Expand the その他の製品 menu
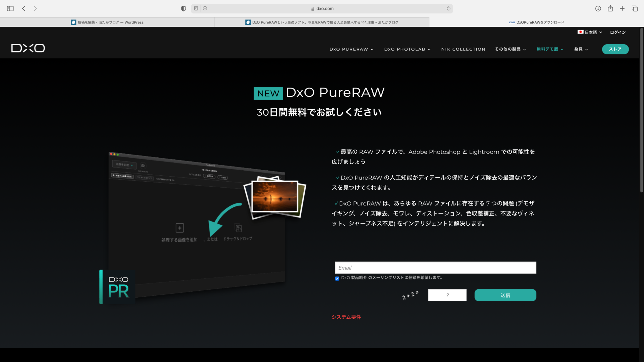The height and width of the screenshot is (362, 644). click(510, 49)
